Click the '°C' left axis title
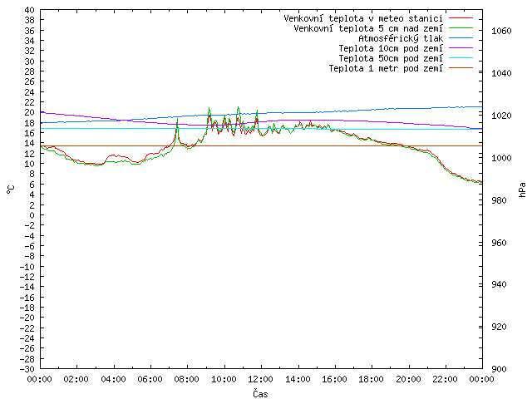 (x=11, y=190)
